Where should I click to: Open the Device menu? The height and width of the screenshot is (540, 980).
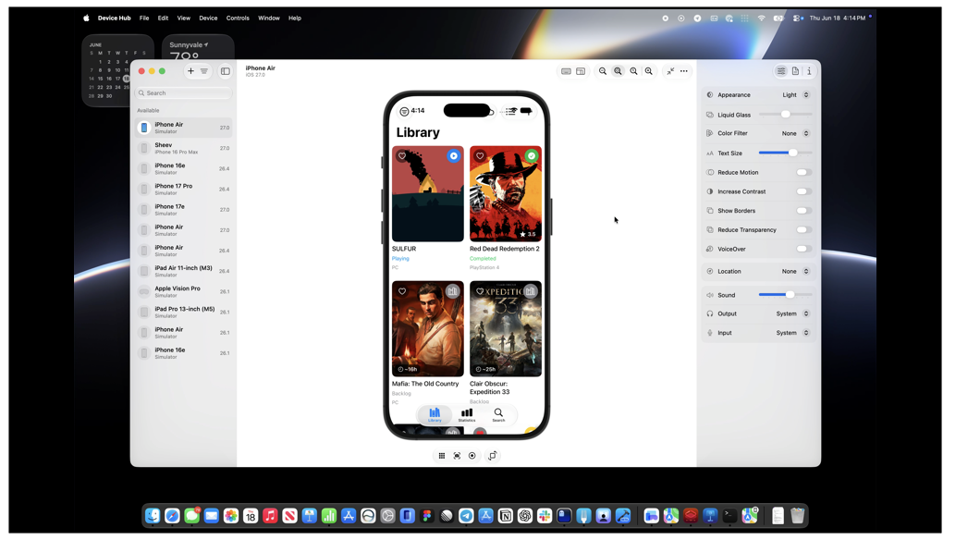pos(208,18)
